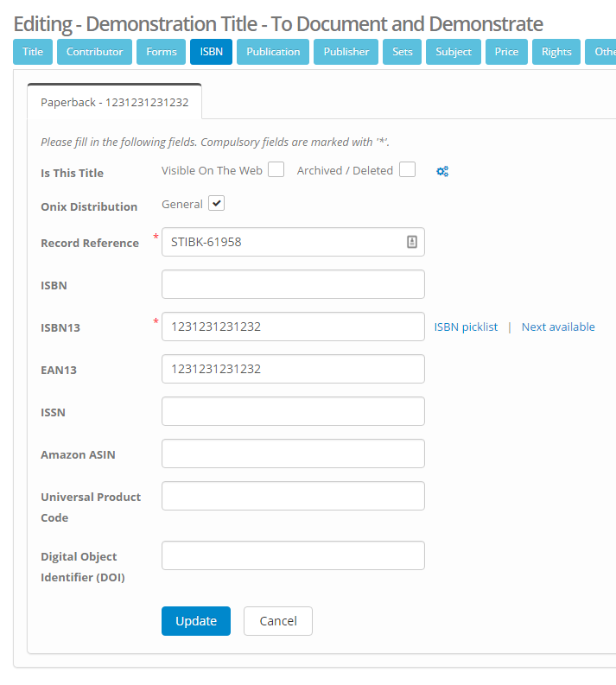Open the ISBN picklist link
The image size is (616, 685).
(x=466, y=327)
